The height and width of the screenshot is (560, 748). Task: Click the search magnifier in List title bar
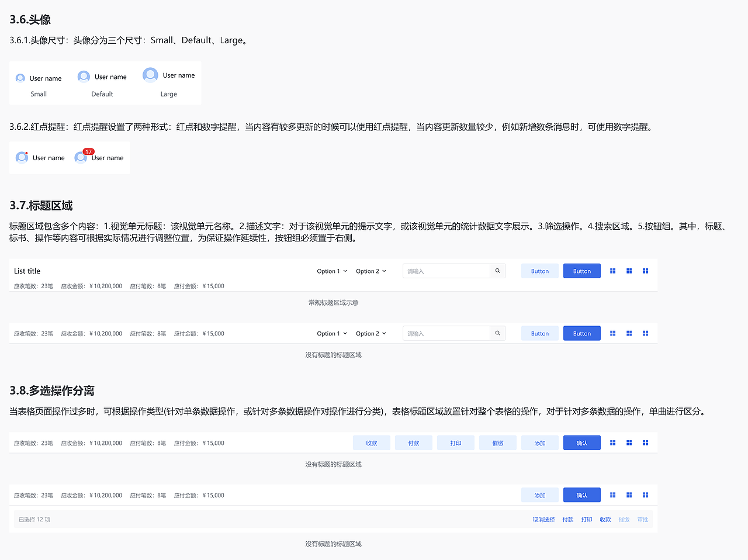click(497, 271)
